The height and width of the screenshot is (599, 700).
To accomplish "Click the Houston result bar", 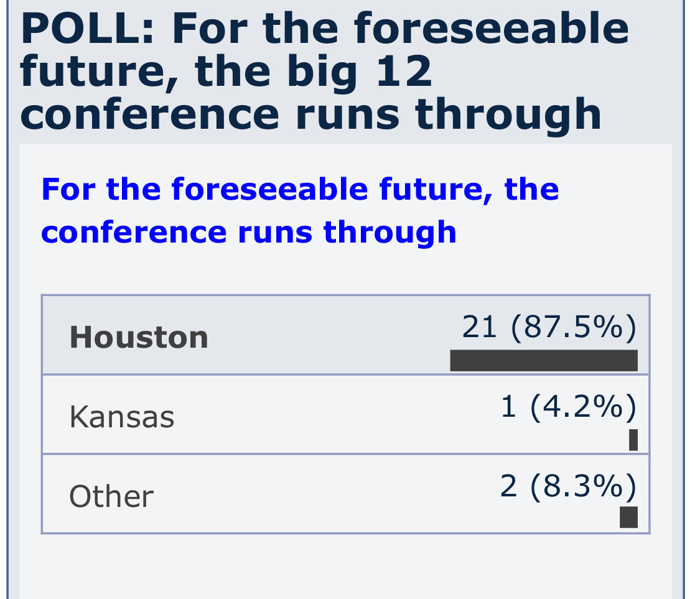I will [x=543, y=361].
